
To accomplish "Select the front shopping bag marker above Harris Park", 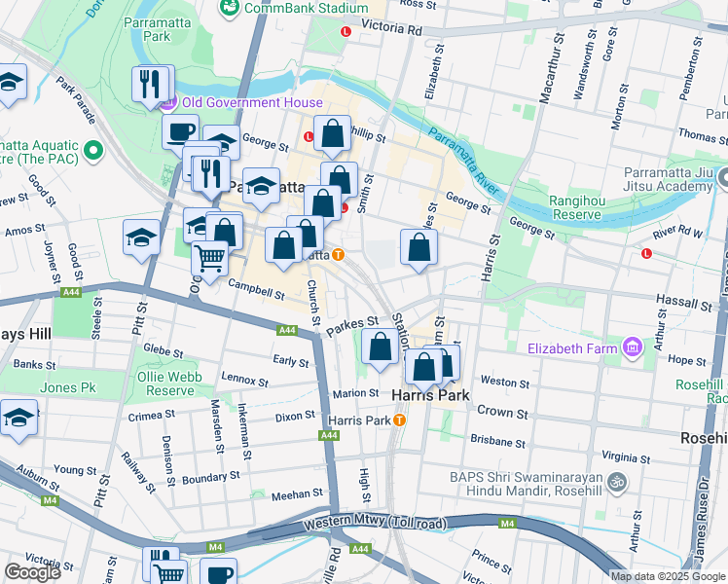I will click(424, 368).
